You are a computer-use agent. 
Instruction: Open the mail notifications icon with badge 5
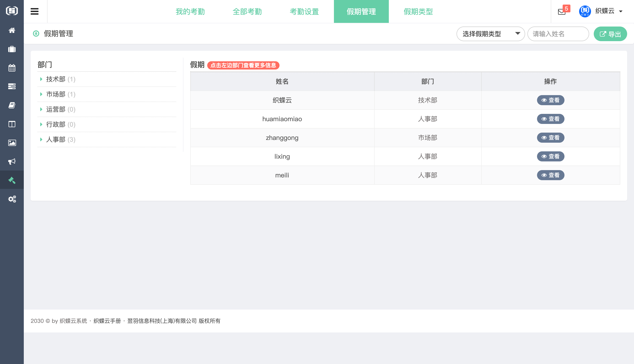(x=561, y=11)
